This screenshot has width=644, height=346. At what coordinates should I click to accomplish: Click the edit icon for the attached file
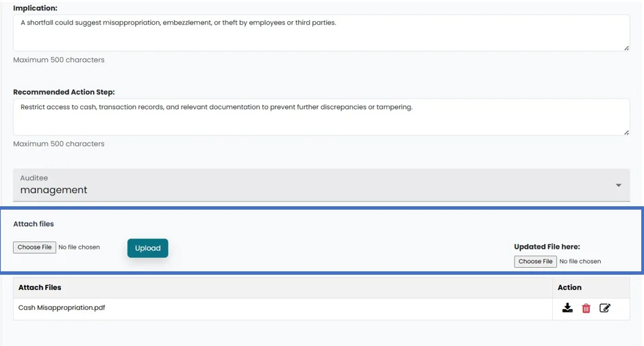point(605,308)
